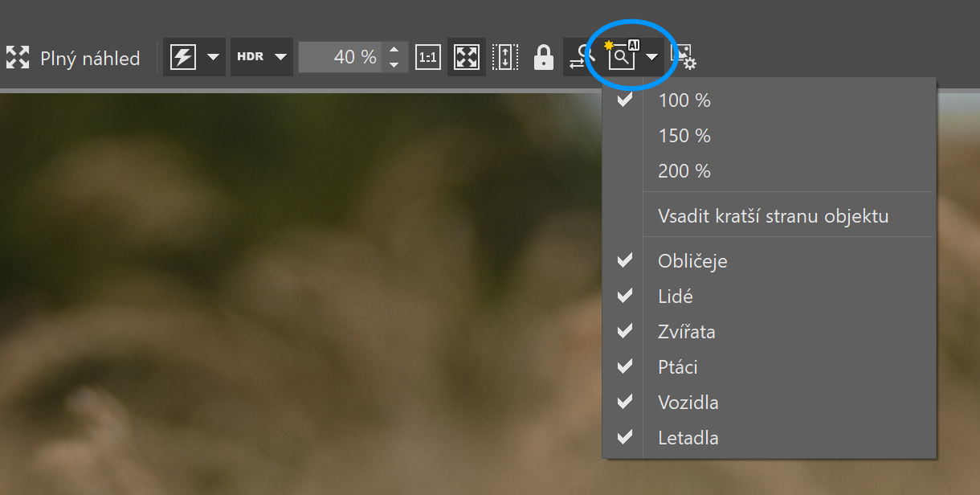Click the HDR display button
The height and width of the screenshot is (495, 980).
point(251,57)
